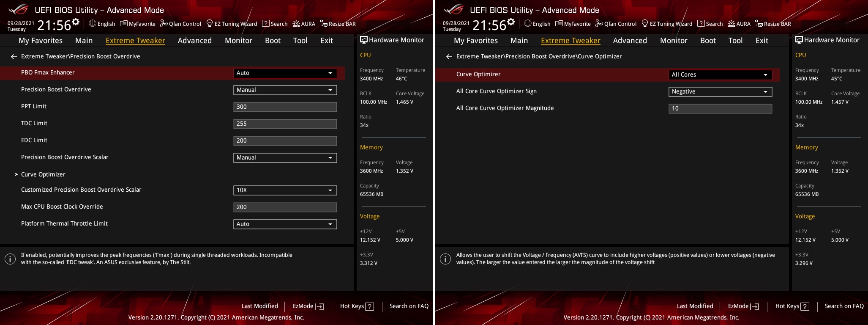Screen dimensions: 868x325
Task: Go back from Curve Optimizer page
Action: point(449,56)
